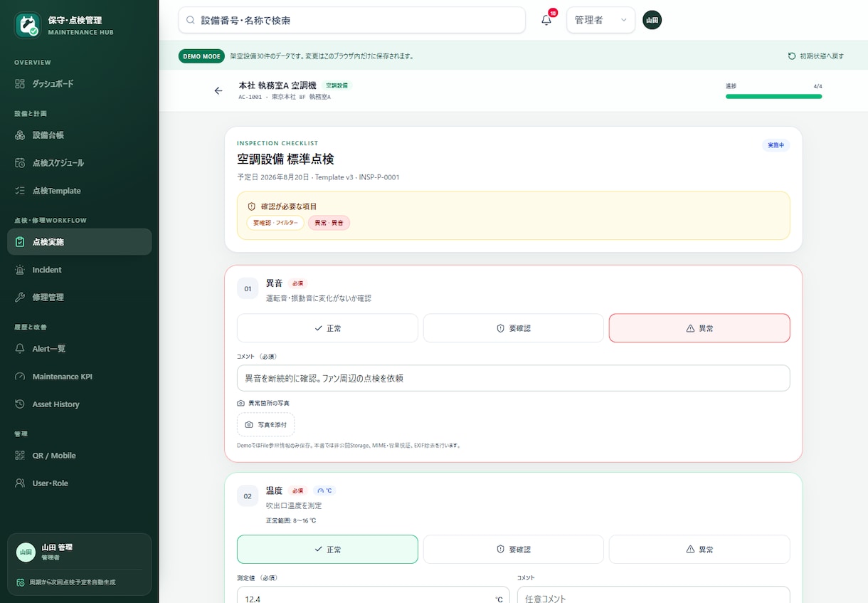
Task: Click the 写真を添付 attach button
Action: pos(265,424)
